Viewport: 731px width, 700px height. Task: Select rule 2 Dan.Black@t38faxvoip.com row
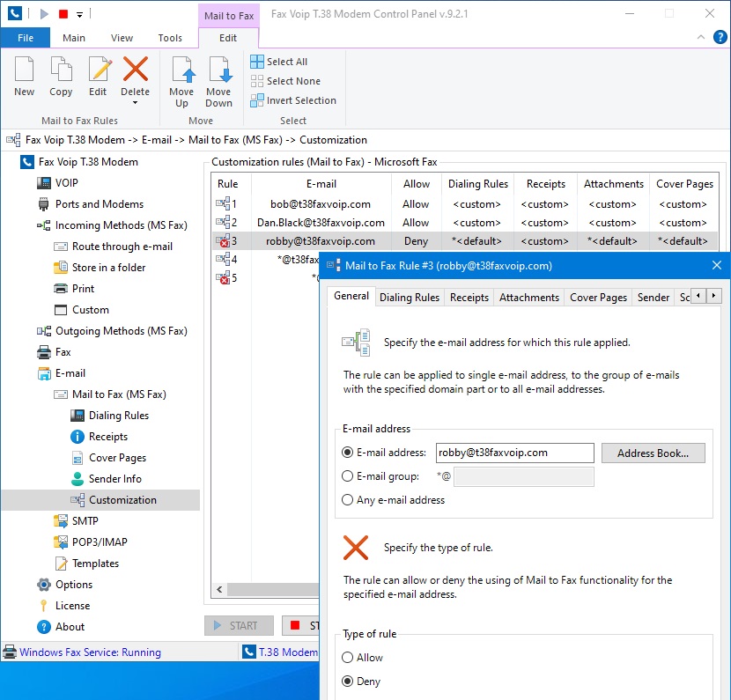point(465,223)
